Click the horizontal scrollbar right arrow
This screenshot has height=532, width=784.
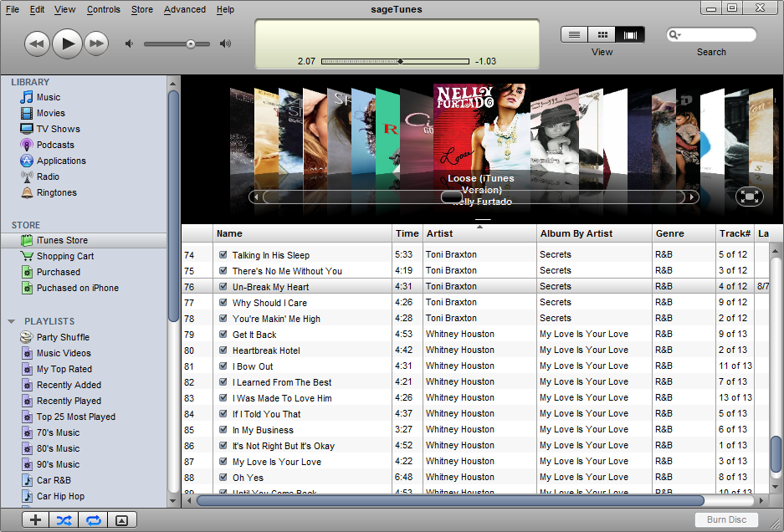click(x=761, y=500)
